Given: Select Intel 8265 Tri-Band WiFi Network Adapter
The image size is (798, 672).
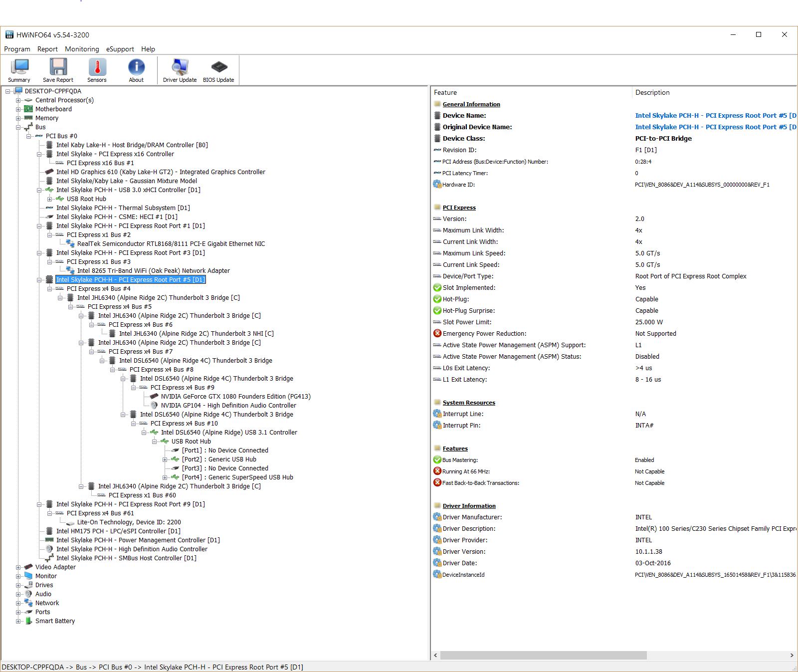Looking at the screenshot, I should click(x=153, y=271).
